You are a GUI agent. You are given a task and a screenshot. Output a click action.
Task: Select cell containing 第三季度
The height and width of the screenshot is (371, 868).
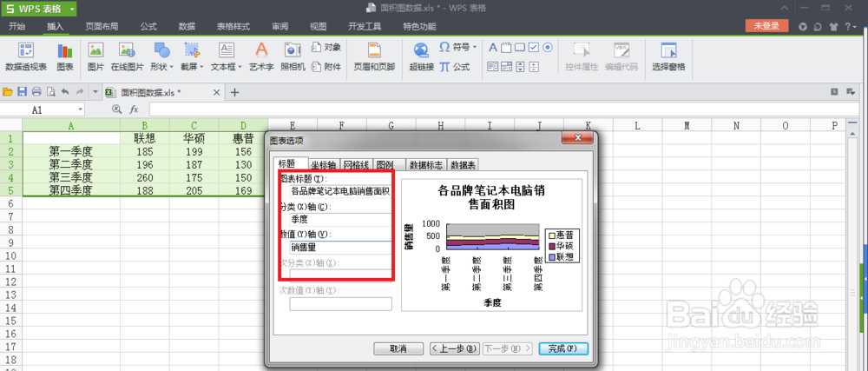pyautogui.click(x=71, y=177)
